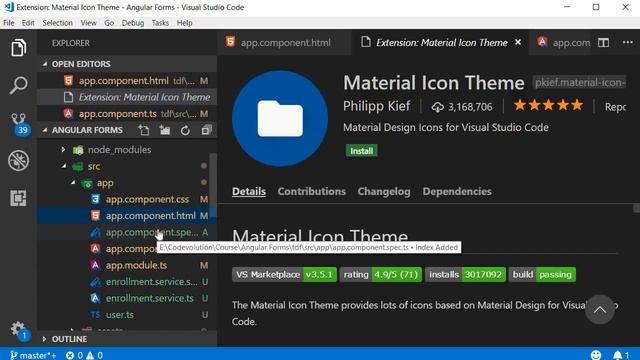Click the five-star rating of the extension

point(548,106)
